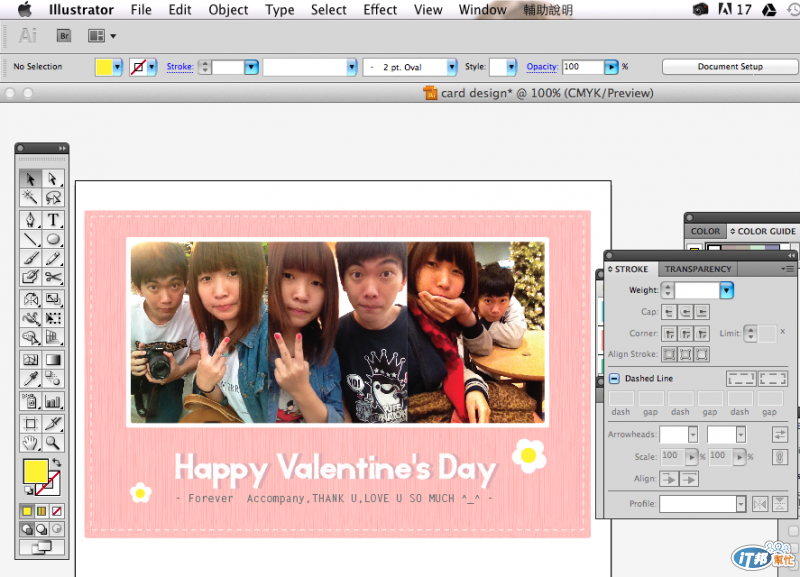This screenshot has width=800, height=577.
Task: Select the Type tool
Action: tap(53, 219)
